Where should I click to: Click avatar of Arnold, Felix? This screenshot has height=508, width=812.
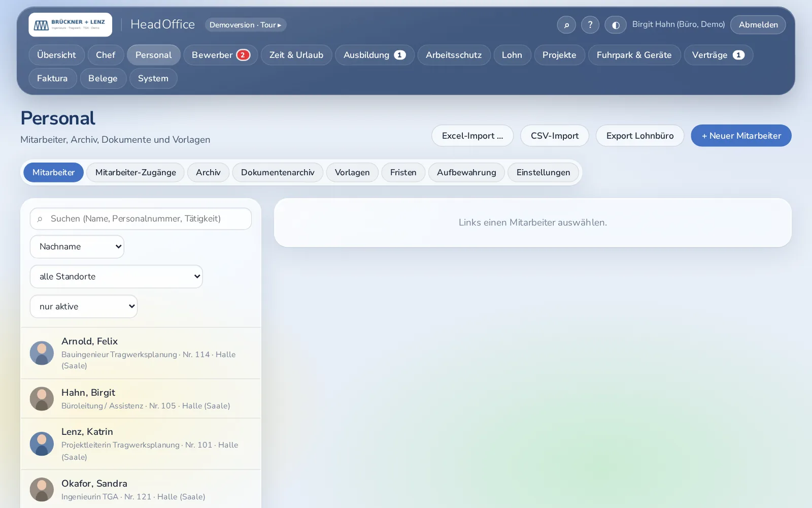point(42,353)
